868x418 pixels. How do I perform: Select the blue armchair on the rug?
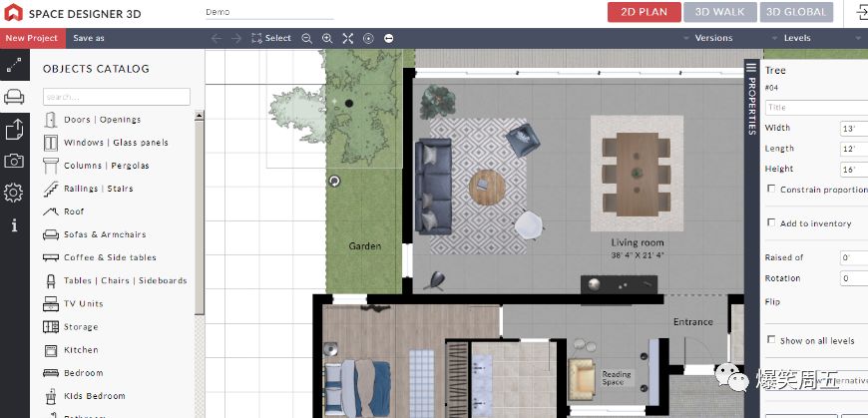523,140
